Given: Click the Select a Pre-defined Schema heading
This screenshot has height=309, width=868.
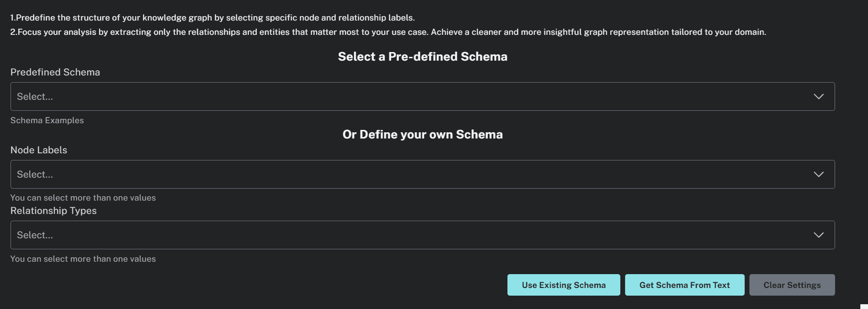Looking at the screenshot, I should (423, 56).
